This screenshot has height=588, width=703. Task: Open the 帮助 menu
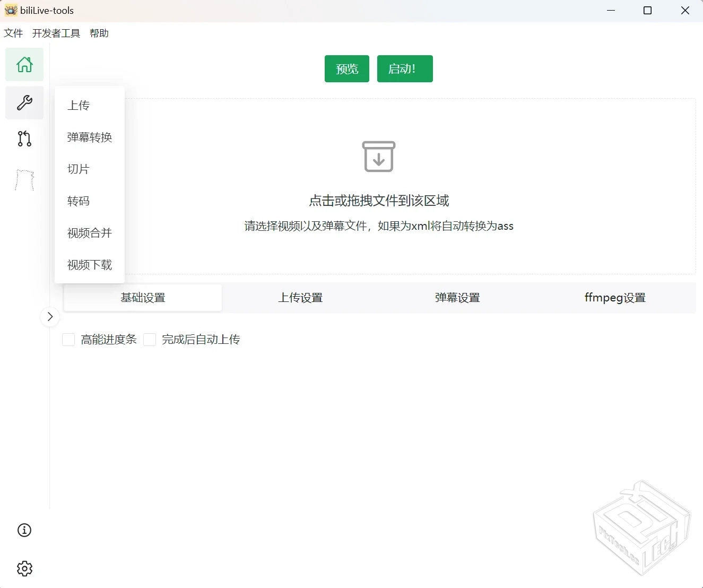click(99, 33)
